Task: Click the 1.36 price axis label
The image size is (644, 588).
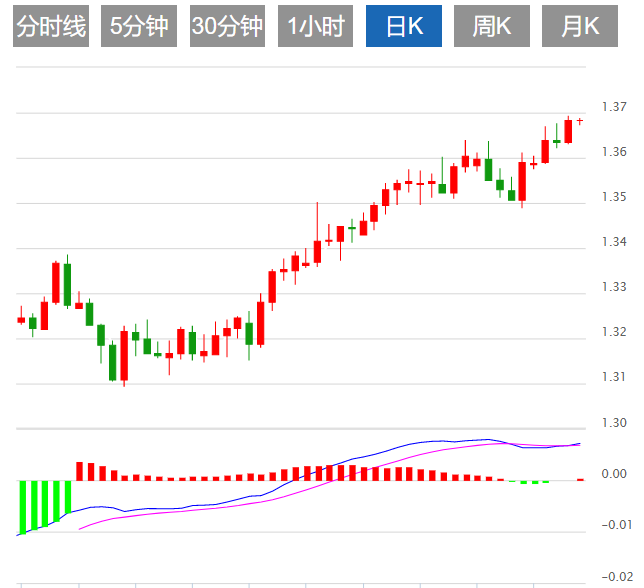Action: (614, 152)
